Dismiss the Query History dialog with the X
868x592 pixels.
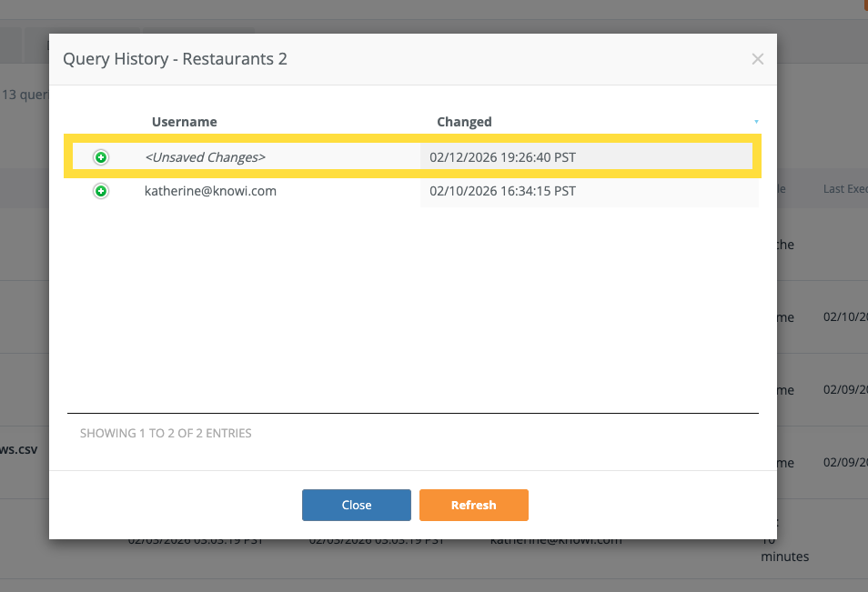click(758, 59)
